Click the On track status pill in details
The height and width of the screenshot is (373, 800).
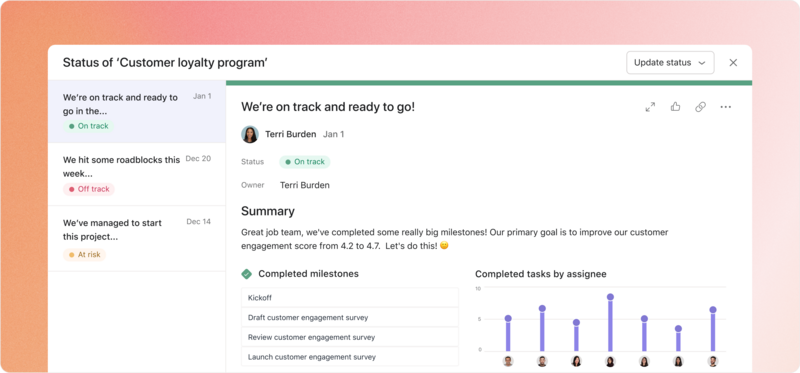coord(305,162)
